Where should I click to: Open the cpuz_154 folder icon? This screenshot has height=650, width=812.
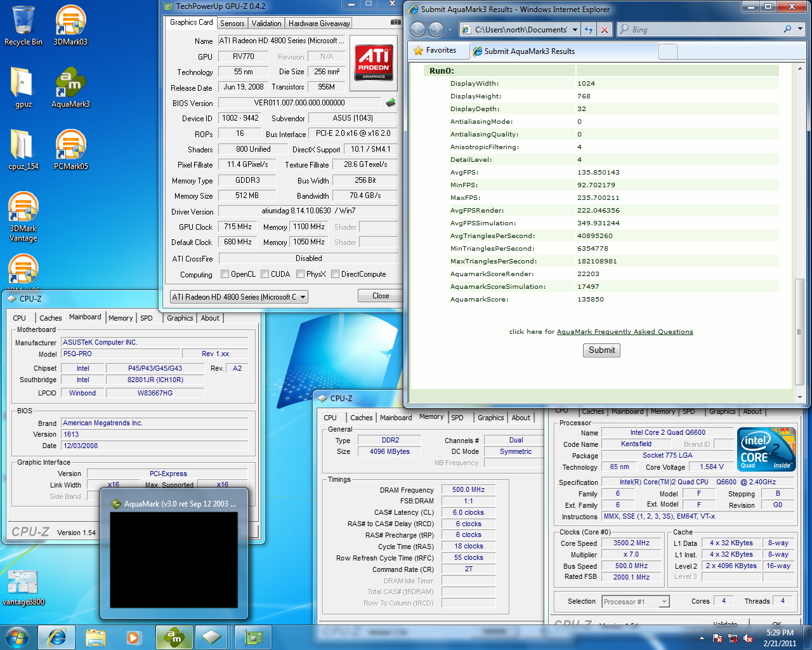[23, 149]
